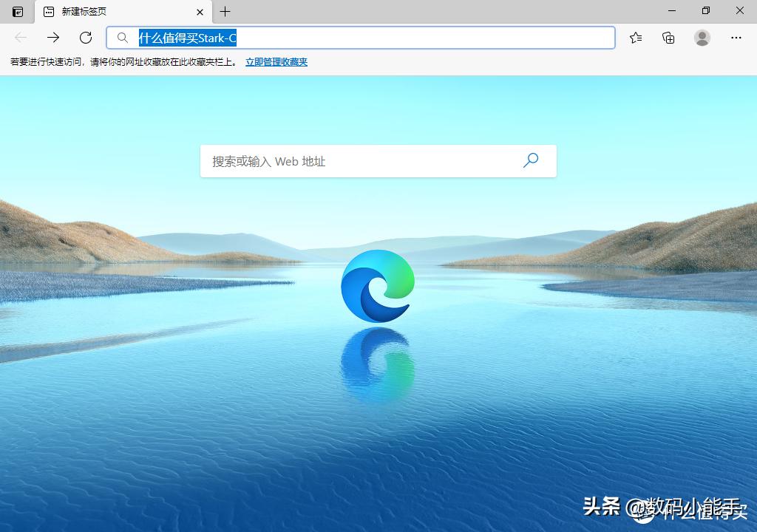Click the favicon on the 新建标签页 tab
The image size is (757, 532).
pos(48,11)
